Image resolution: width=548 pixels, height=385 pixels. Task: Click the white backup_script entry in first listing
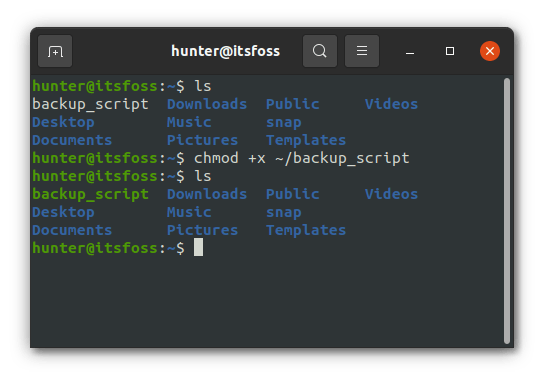(x=91, y=104)
